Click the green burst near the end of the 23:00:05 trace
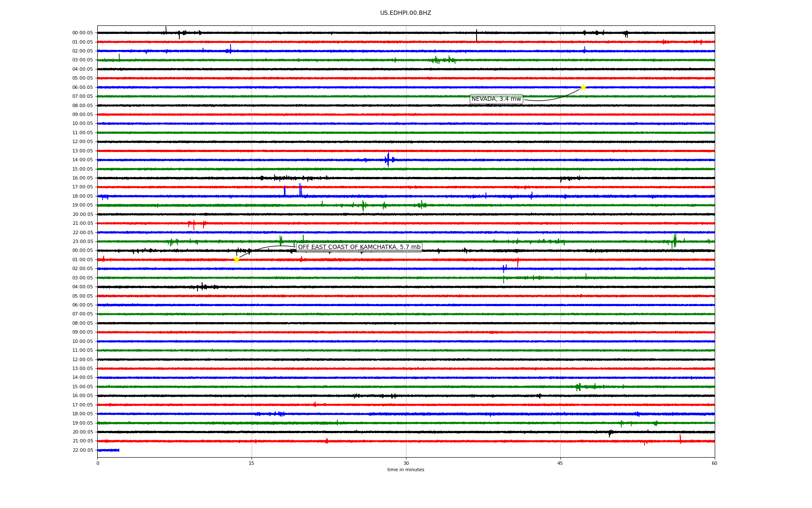Screen dimensions: 812x508 click(x=675, y=240)
